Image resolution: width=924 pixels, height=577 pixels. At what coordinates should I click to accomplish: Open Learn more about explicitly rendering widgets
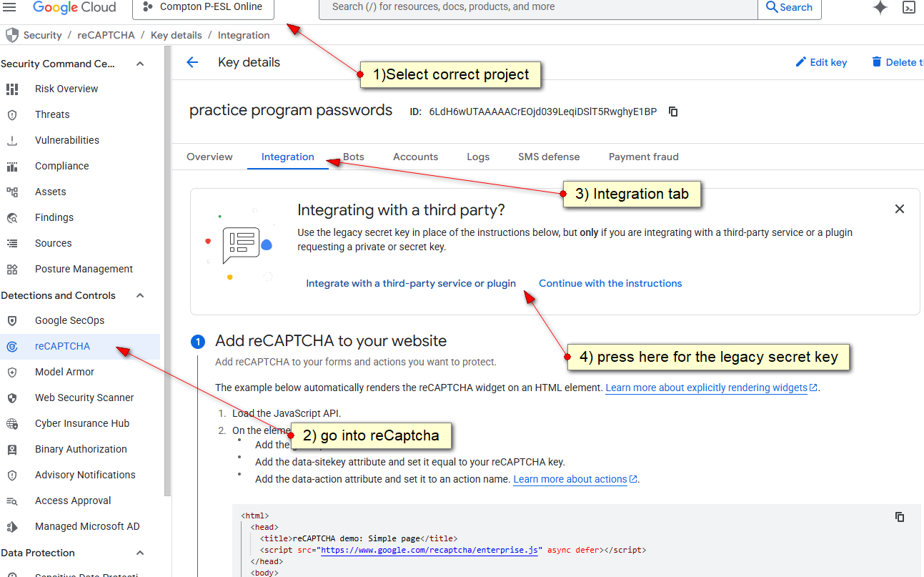(x=712, y=388)
